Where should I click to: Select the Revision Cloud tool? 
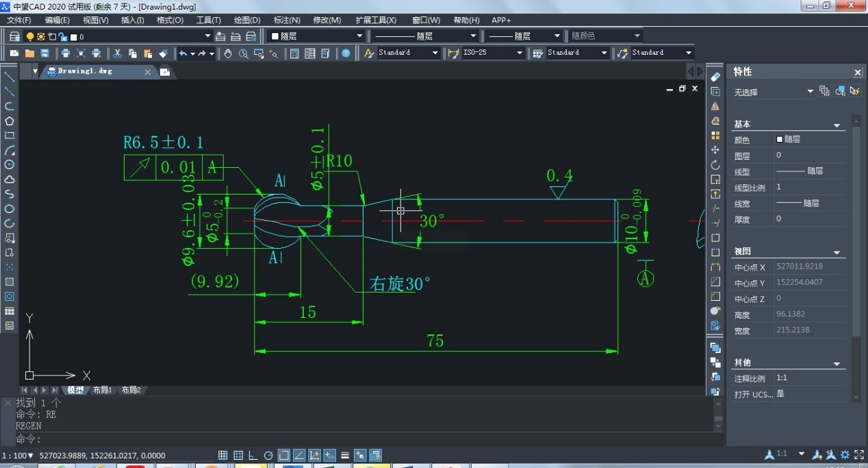[10, 180]
